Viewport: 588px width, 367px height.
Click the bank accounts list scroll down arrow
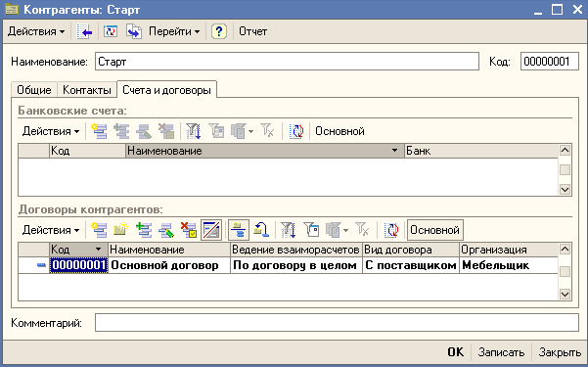point(565,189)
